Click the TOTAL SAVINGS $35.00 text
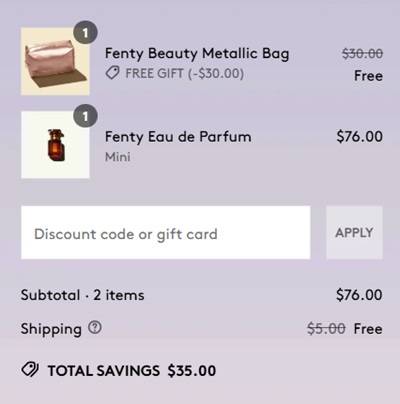The width and height of the screenshot is (400, 404). coord(132,371)
